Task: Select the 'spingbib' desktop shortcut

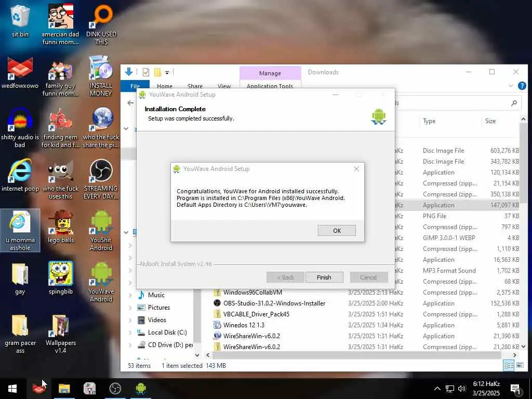Action: pyautogui.click(x=60, y=278)
